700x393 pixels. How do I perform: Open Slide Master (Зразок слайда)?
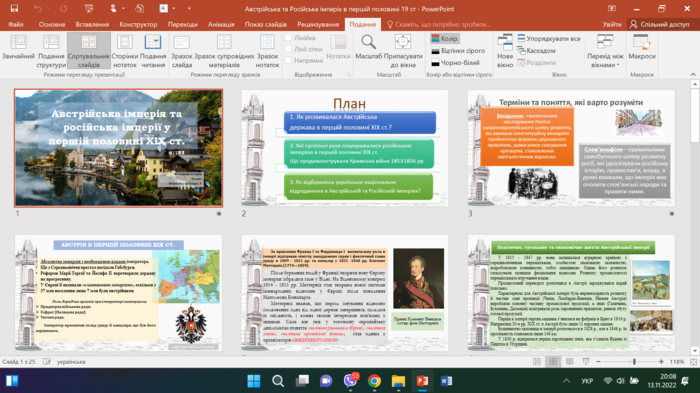tap(182, 50)
